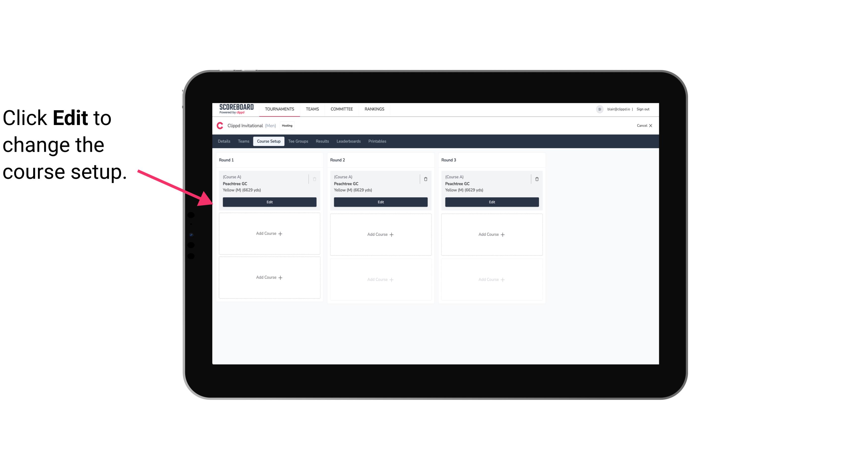Click the delete icon for Round 1 course

(315, 179)
